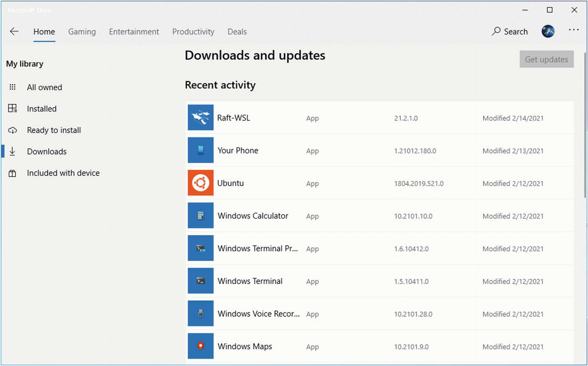This screenshot has height=366, width=588.
Task: Click the Search magnifier icon
Action: pyautogui.click(x=496, y=31)
